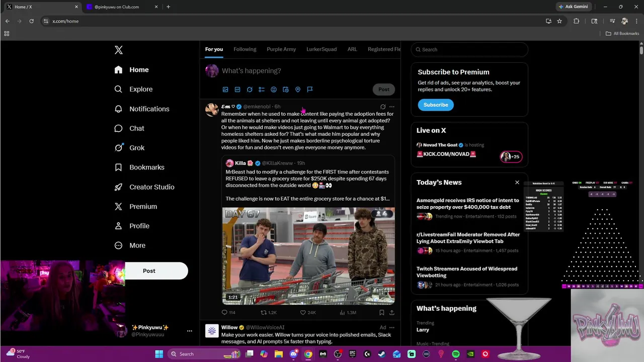Add a GIF to the new post

click(237, 89)
